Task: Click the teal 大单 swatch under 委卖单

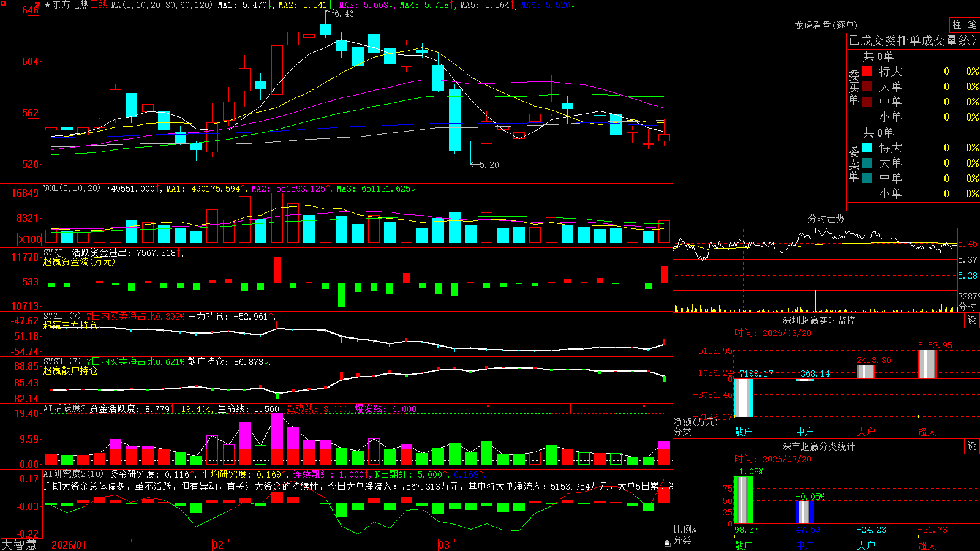Action: (867, 163)
